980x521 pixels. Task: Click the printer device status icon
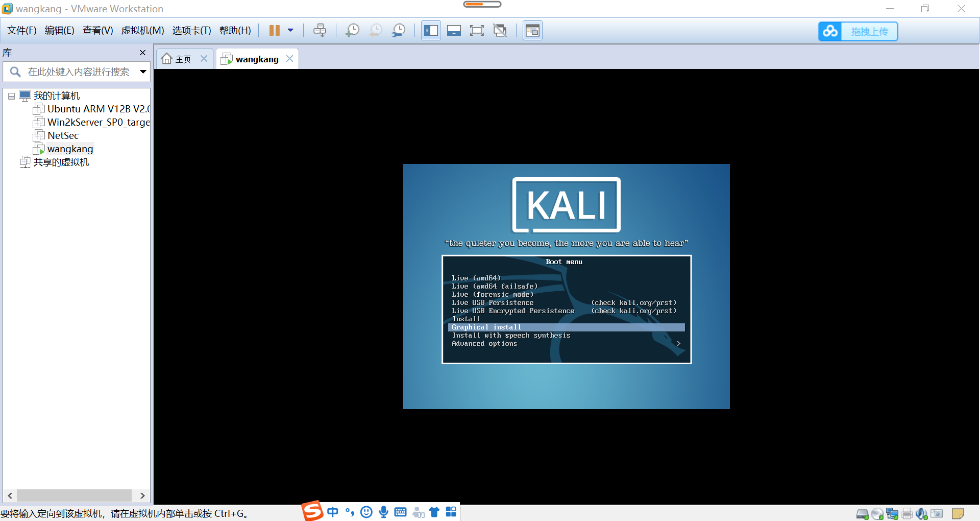click(x=907, y=514)
